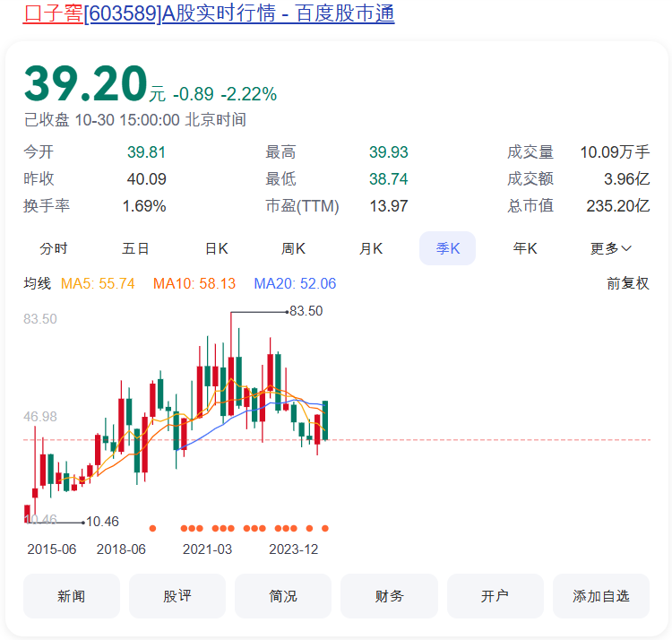
Task: Click the 2015-06 date axis label
Action: pyautogui.click(x=51, y=549)
